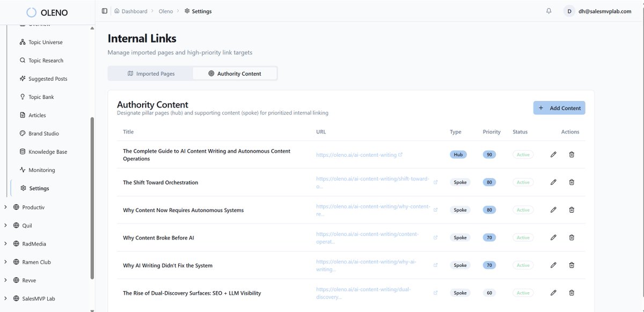Delete Why Content Now Requires Autonomous Systems
Image resolution: width=644 pixels, height=312 pixels.
pos(572,210)
